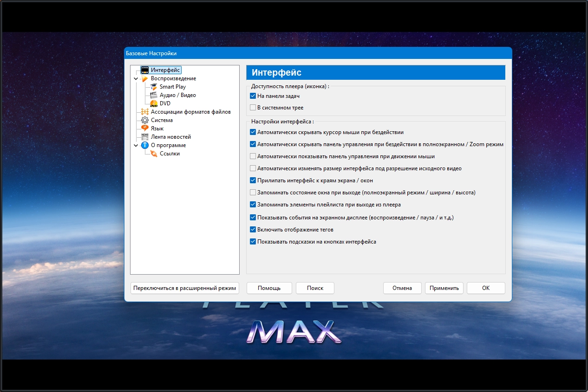Confirm settings with OK button
The width and height of the screenshot is (588, 392).
coord(486,288)
